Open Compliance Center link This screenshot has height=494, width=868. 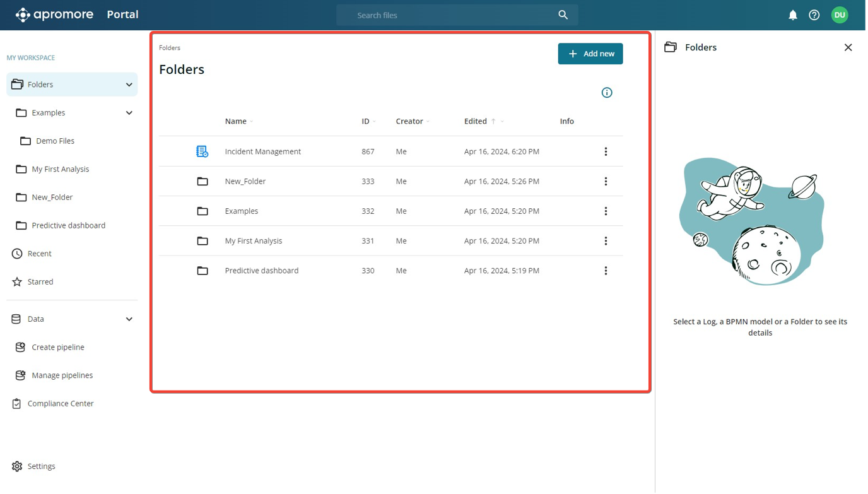click(61, 404)
